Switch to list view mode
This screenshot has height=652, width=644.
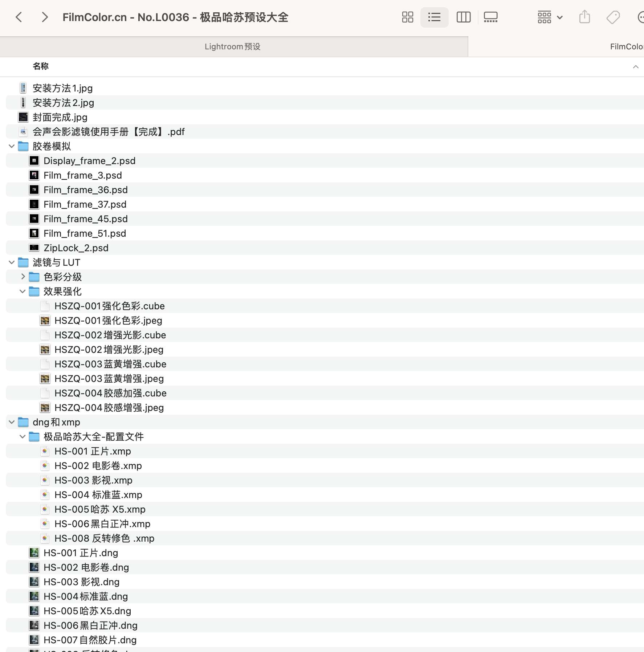(434, 17)
